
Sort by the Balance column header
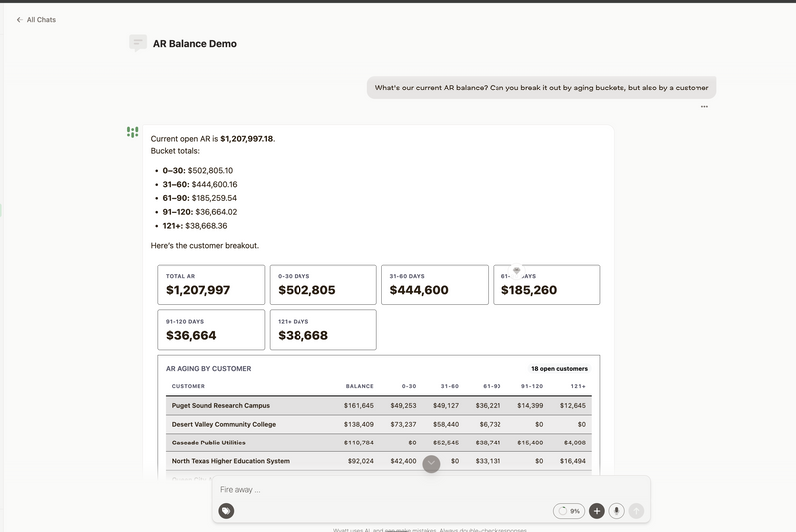click(360, 386)
